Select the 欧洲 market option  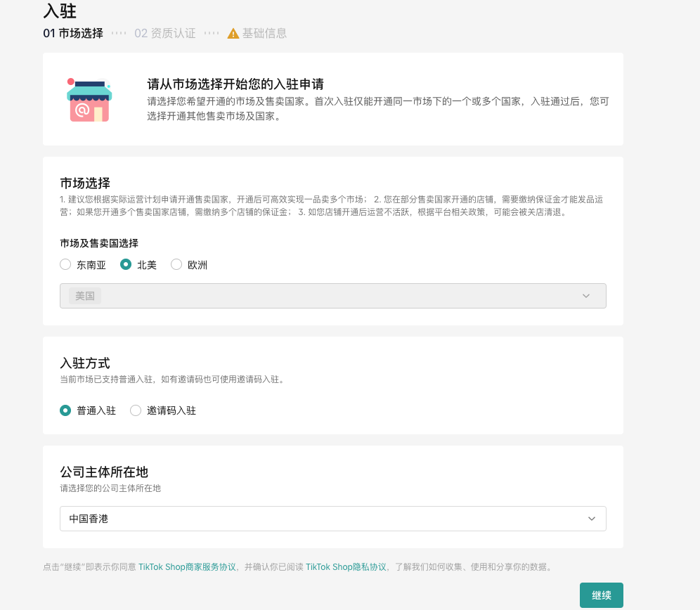coord(176,265)
